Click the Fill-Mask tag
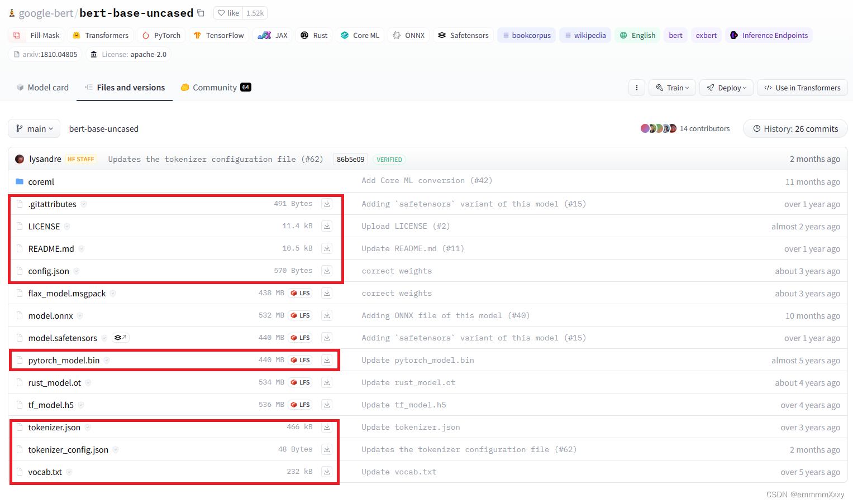This screenshot has height=504, width=853. pyautogui.click(x=36, y=35)
